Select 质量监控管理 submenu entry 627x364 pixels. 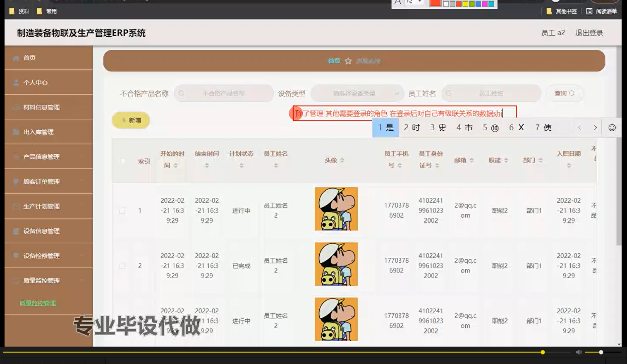tap(37, 303)
